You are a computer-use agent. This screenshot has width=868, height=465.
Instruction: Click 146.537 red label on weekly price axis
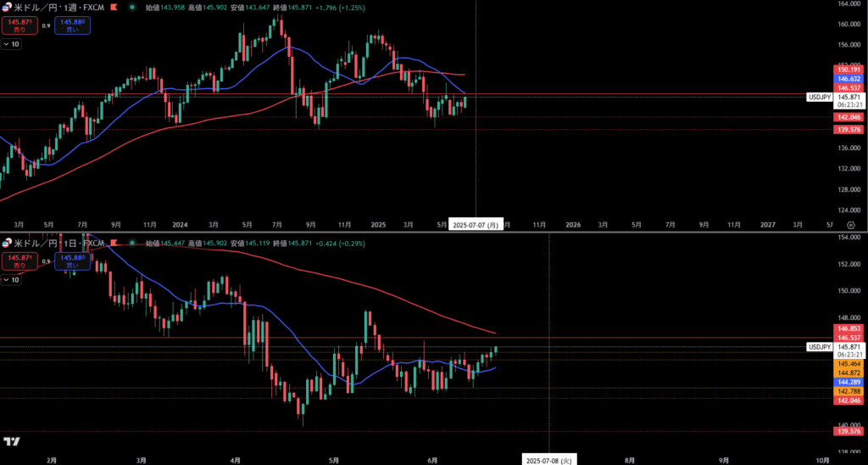(849, 87)
